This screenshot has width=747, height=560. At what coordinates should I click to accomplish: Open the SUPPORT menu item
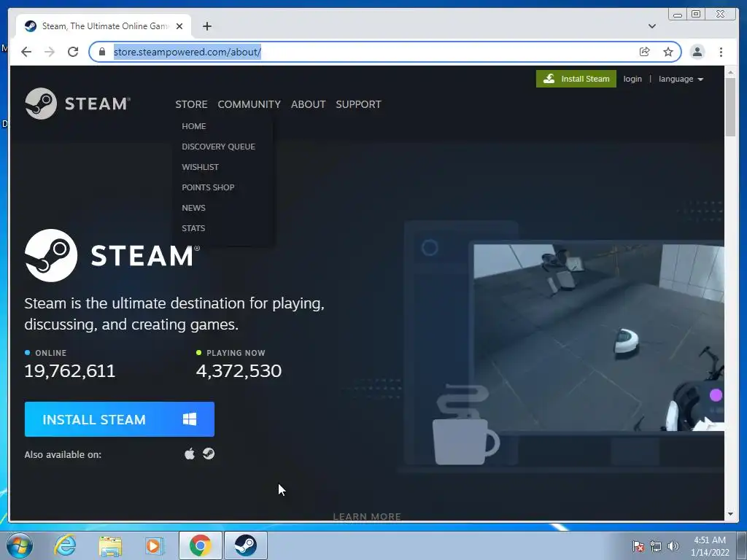[358, 104]
